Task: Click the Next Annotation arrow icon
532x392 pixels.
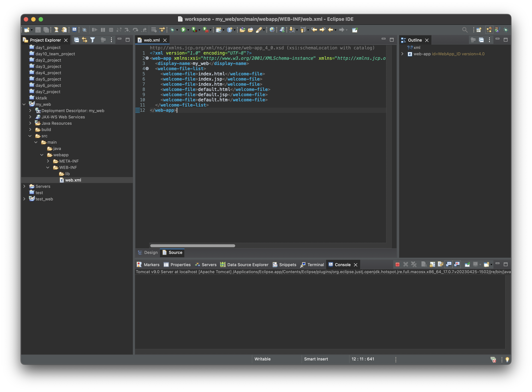Action: [292, 30]
